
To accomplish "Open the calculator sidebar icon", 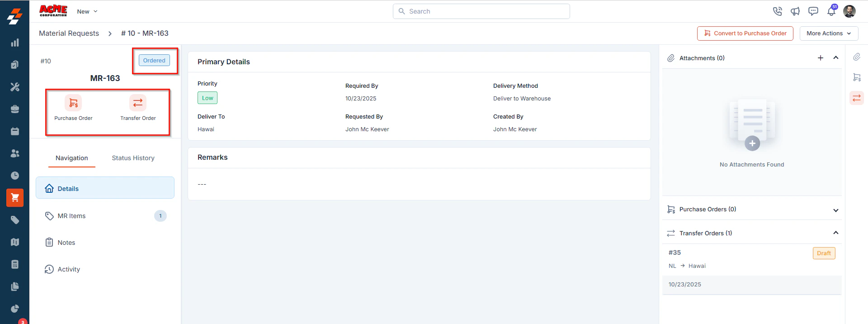I will (x=15, y=264).
